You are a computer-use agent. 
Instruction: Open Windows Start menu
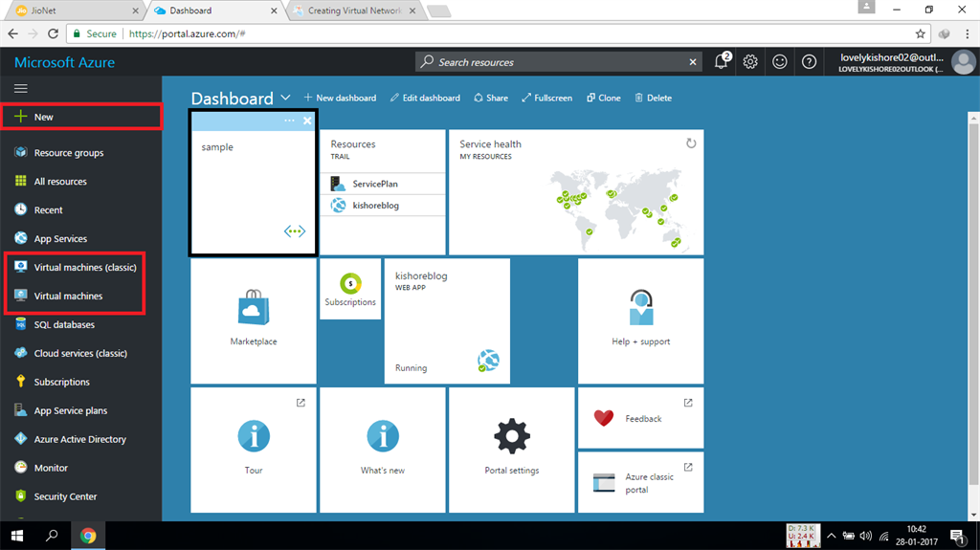click(x=17, y=536)
